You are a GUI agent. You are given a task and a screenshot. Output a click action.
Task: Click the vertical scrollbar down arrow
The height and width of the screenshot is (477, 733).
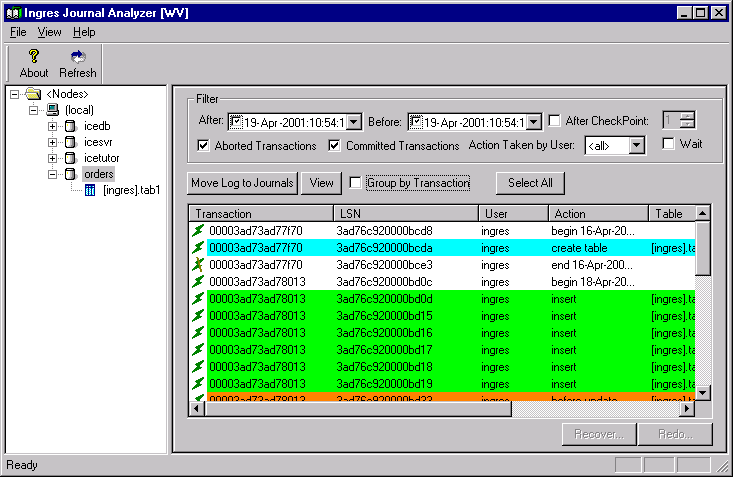(703, 392)
